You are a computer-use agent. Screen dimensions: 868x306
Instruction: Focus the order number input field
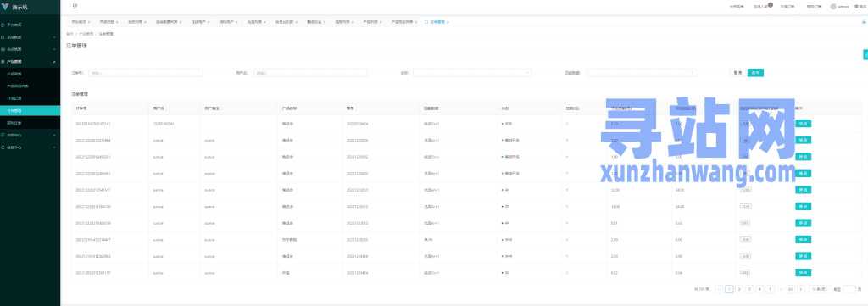click(146, 73)
